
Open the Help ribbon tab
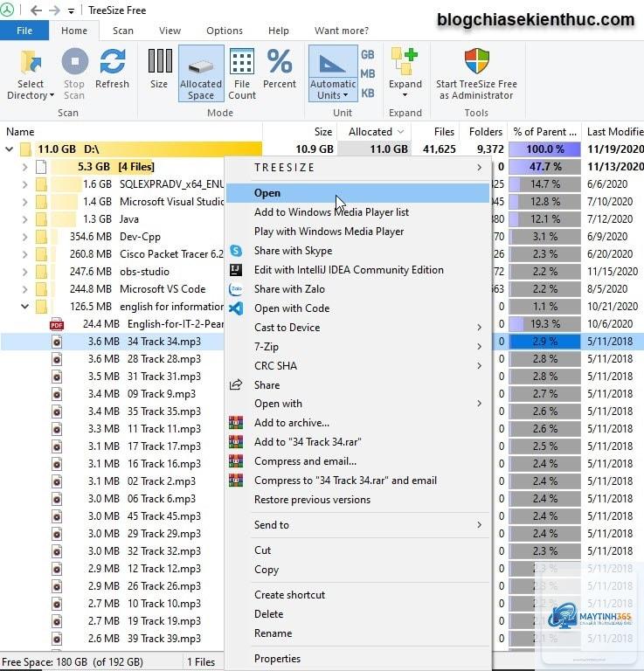point(279,31)
